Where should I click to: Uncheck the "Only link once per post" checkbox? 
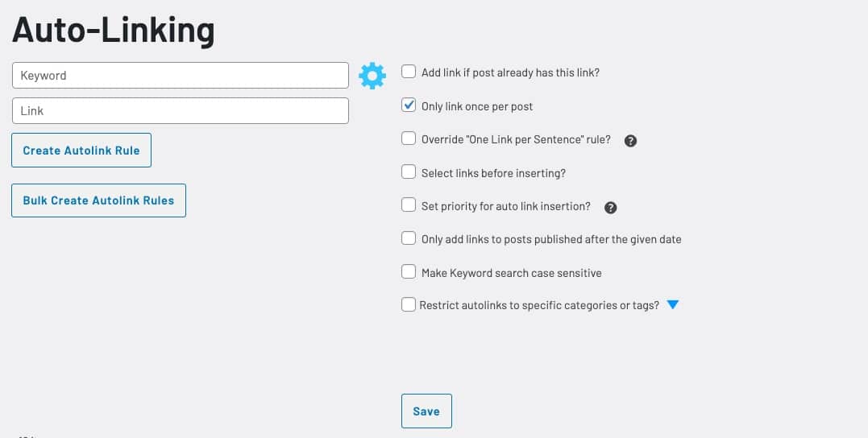pyautogui.click(x=409, y=105)
